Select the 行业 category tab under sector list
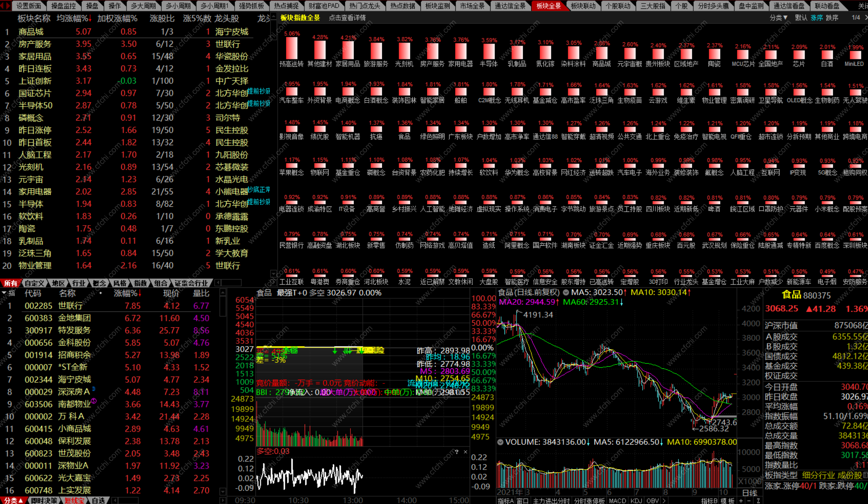Screen dimensions: 868x504 click(79, 283)
